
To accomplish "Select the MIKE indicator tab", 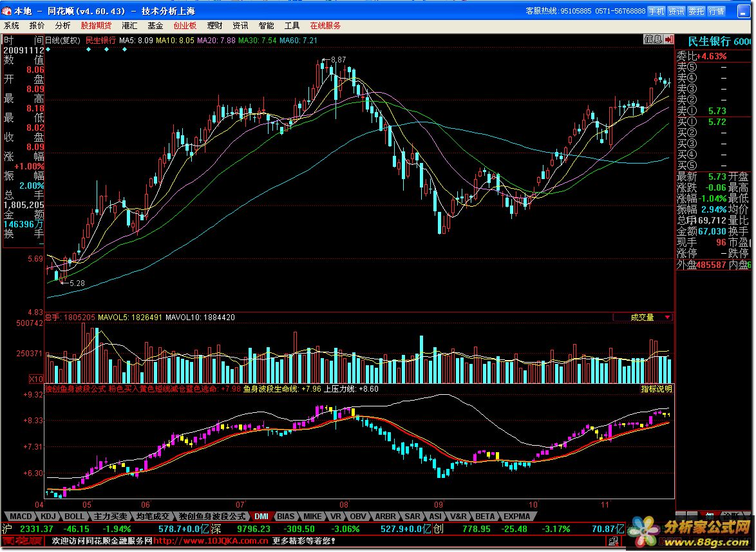I will [x=312, y=517].
